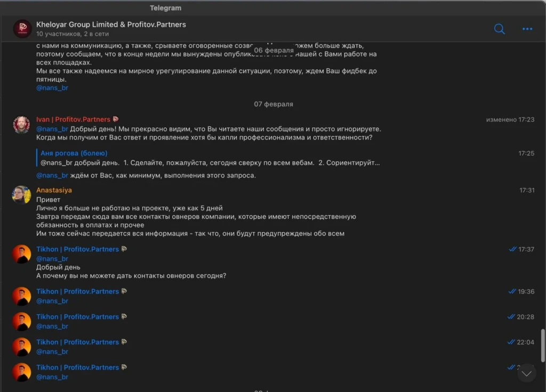Image resolution: width=546 pixels, height=392 pixels.
Task: Open Tikhon's avatar on the 20:28 message
Action: tap(21, 321)
